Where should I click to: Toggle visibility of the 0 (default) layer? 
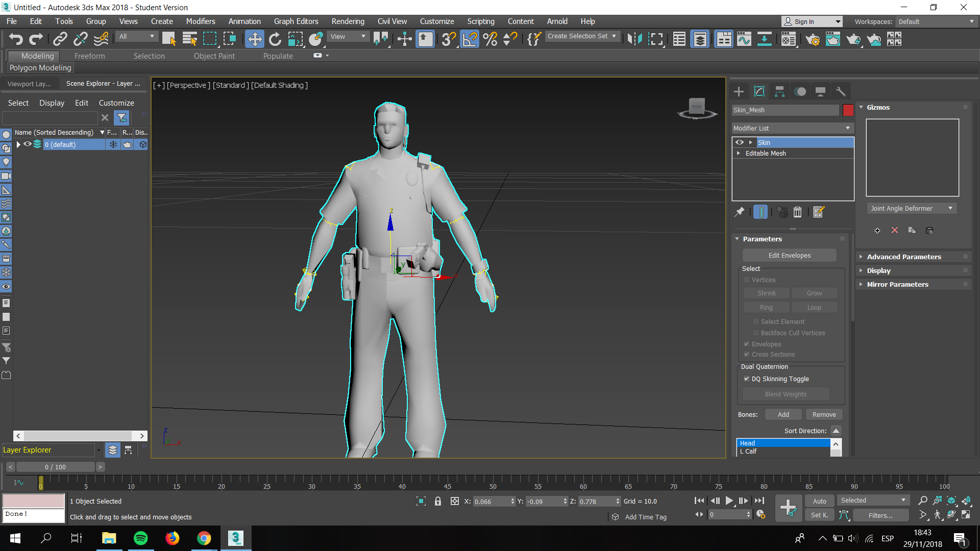click(28, 144)
